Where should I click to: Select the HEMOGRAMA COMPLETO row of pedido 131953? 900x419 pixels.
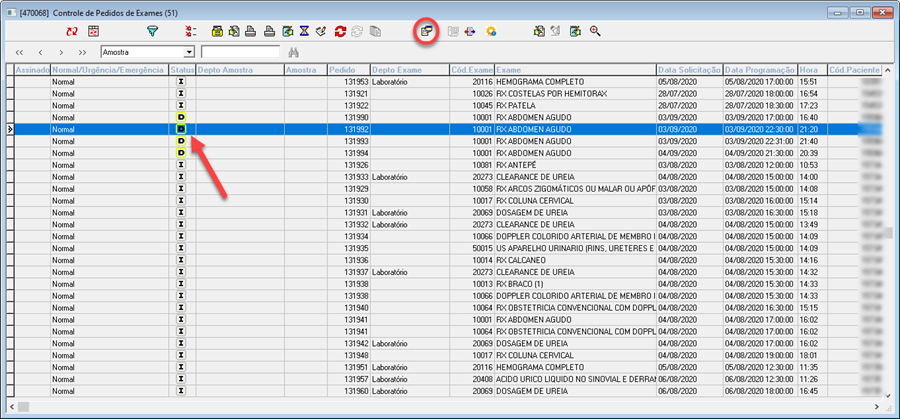point(540,82)
